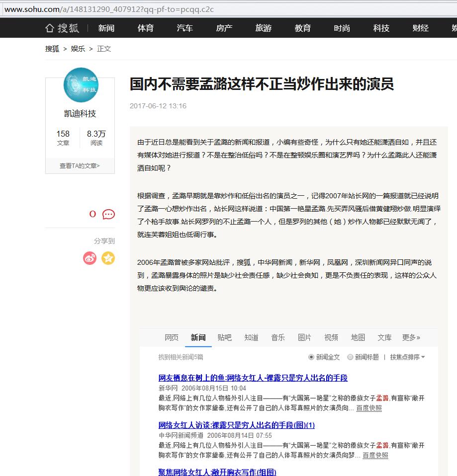This screenshot has width=457, height=476.
Task: Click 正文 breadcrumb text
Action: tap(104, 49)
